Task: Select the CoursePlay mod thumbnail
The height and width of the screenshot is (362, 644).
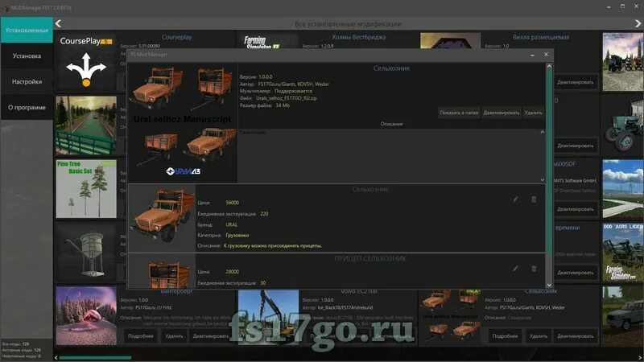Action: pyautogui.click(x=86, y=62)
